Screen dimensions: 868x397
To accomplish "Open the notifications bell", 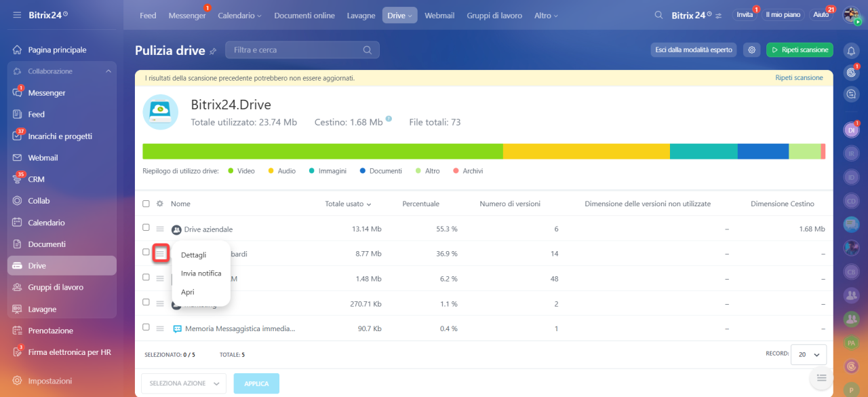I will [851, 50].
